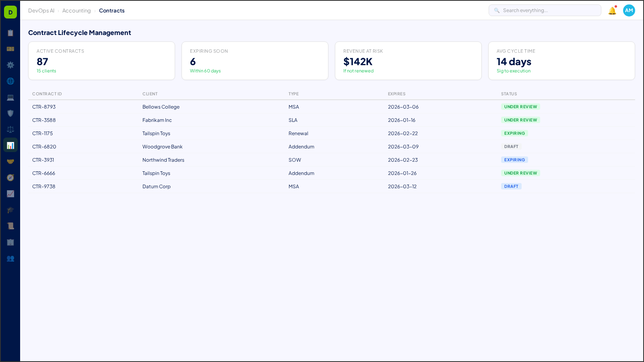Click the AM profile avatar
Image resolution: width=644 pixels, height=362 pixels.
click(x=629, y=10)
